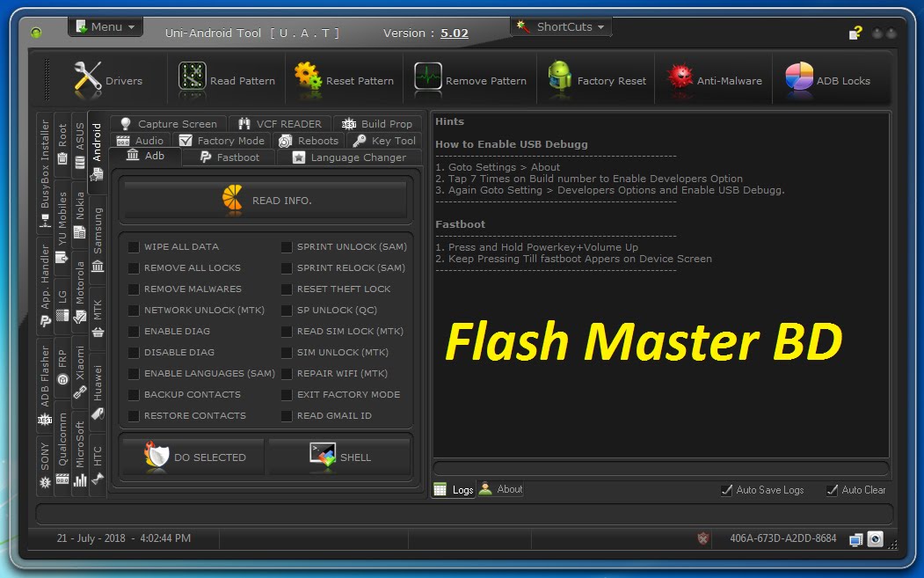Click the progress bar below hints
This screenshot has width=924, height=578.
coord(660,468)
